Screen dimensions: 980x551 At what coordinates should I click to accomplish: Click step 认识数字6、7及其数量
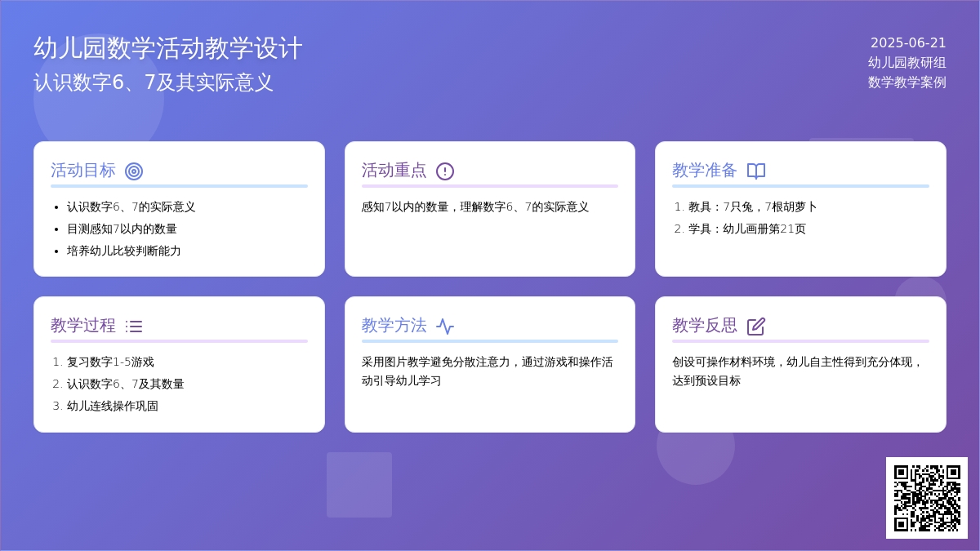[126, 384]
